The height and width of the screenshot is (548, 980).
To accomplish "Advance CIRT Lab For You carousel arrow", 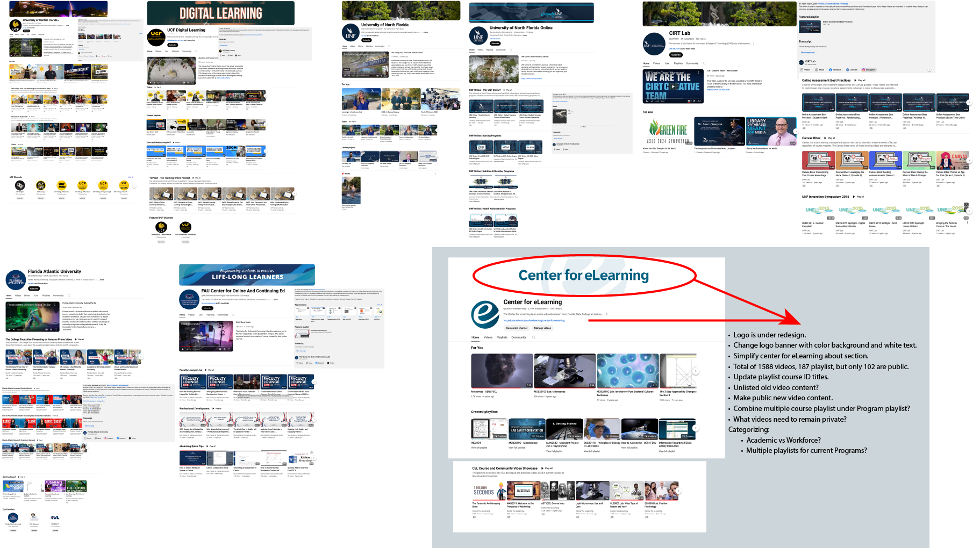I will click(x=796, y=131).
